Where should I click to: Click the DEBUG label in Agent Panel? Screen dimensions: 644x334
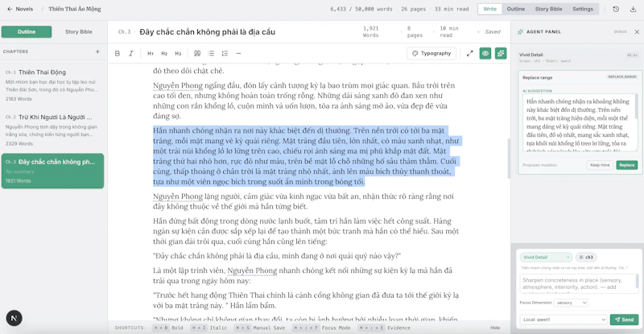(x=620, y=31)
